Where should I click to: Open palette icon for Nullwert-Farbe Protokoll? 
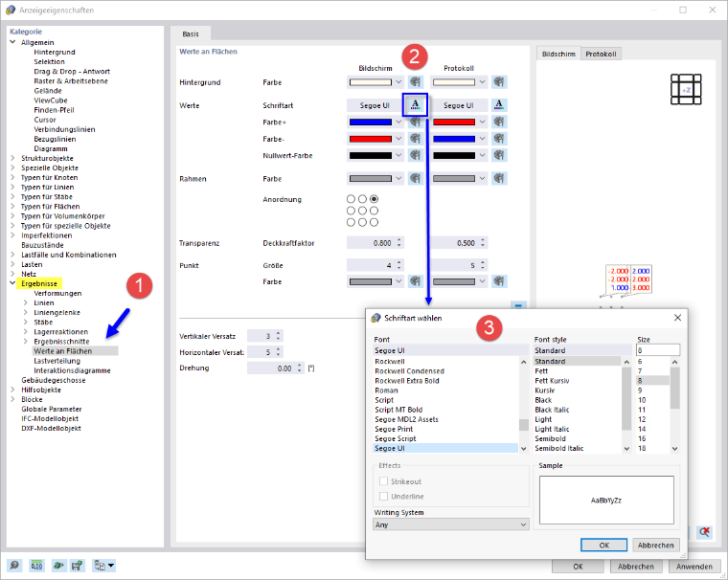pos(499,155)
